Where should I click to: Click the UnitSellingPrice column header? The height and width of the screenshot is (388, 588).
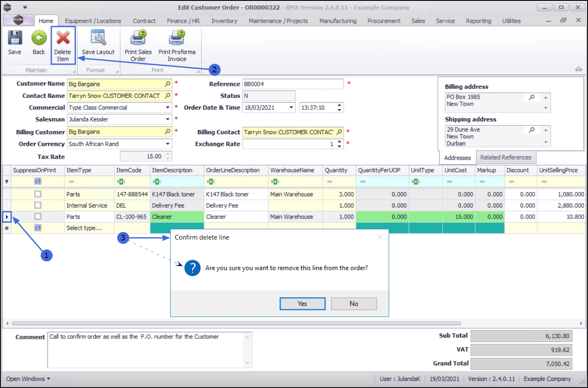tap(561, 170)
